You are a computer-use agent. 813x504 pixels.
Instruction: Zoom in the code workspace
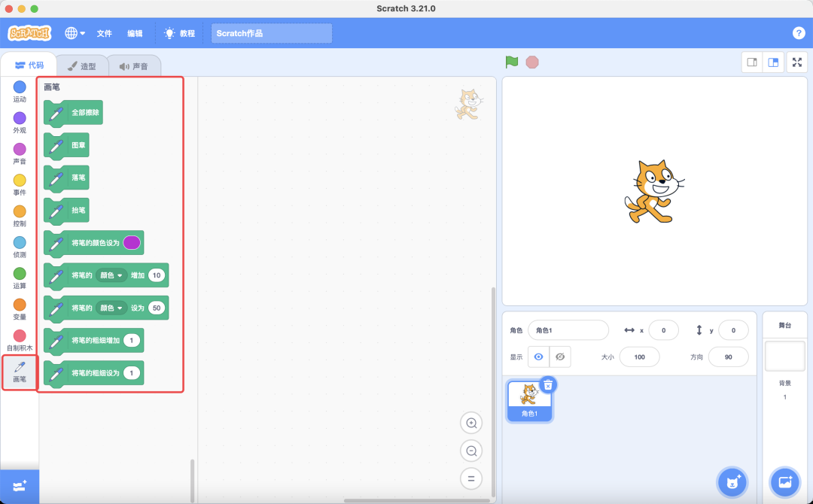[471, 424]
